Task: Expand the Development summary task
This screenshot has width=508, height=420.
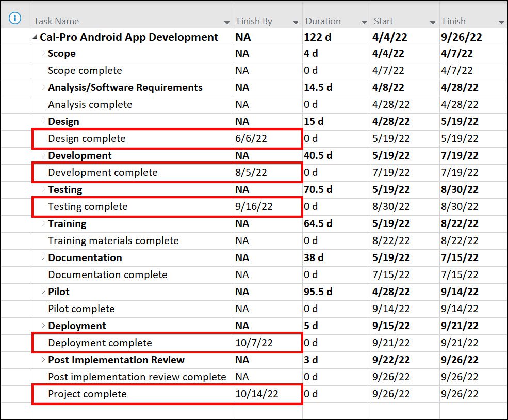Action: pos(43,155)
